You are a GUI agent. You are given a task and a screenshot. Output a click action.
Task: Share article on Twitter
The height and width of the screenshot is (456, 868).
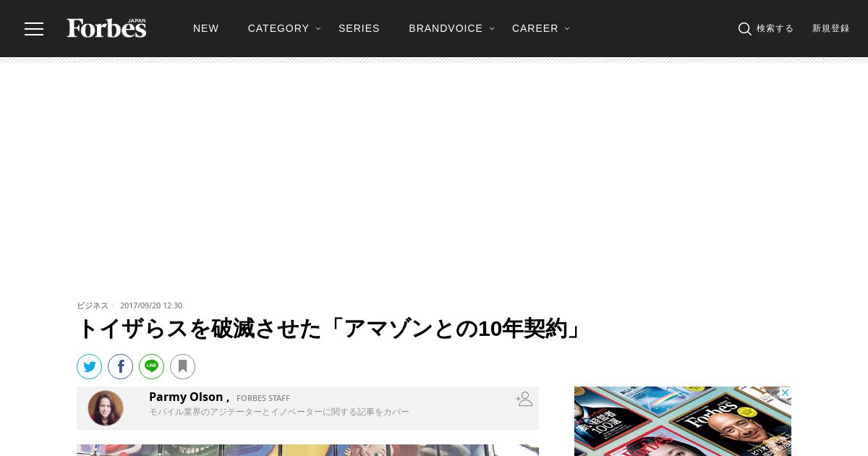coord(90,366)
